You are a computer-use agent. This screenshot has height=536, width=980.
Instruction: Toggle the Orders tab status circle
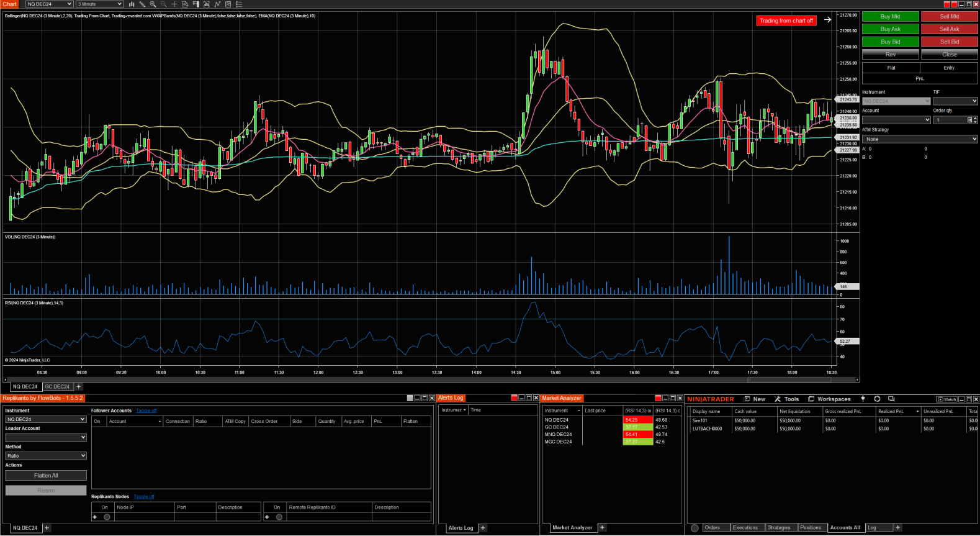pos(695,528)
